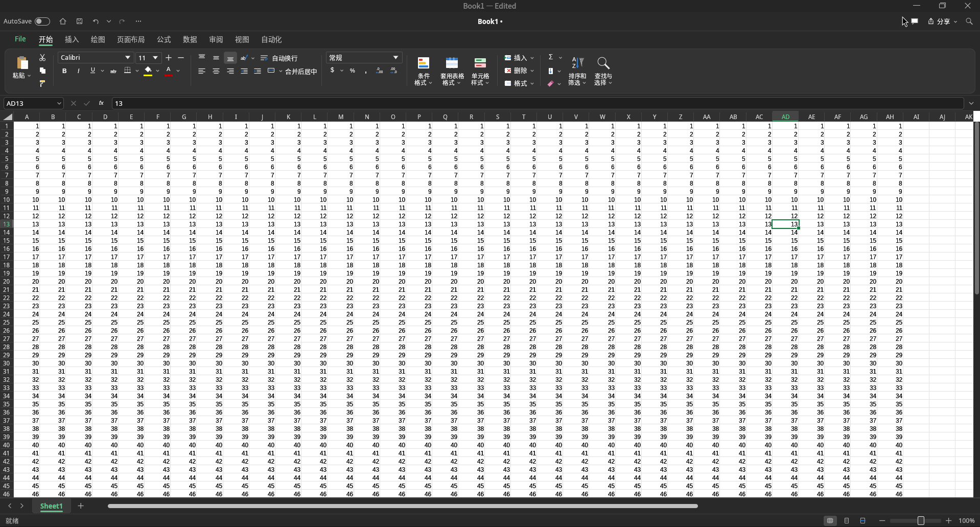Cut selection with the scissors icon
The height and width of the screenshot is (527, 980).
42,58
